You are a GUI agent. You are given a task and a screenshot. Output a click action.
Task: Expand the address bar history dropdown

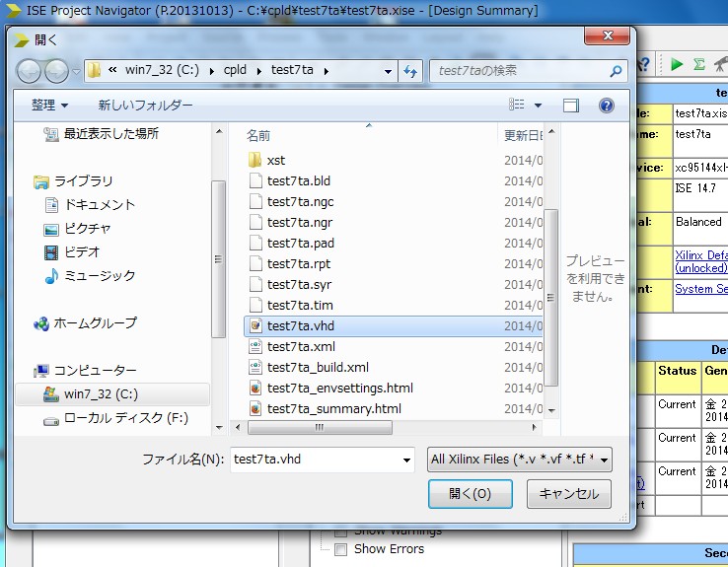click(388, 71)
